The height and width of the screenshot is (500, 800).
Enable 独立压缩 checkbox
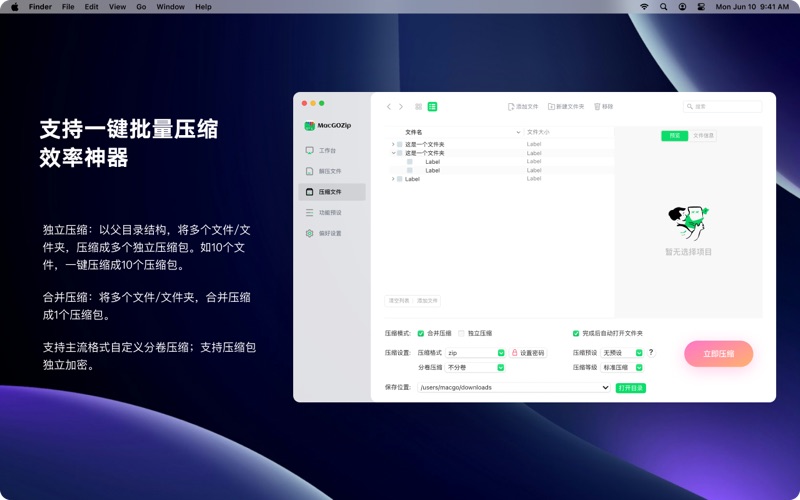(461, 333)
